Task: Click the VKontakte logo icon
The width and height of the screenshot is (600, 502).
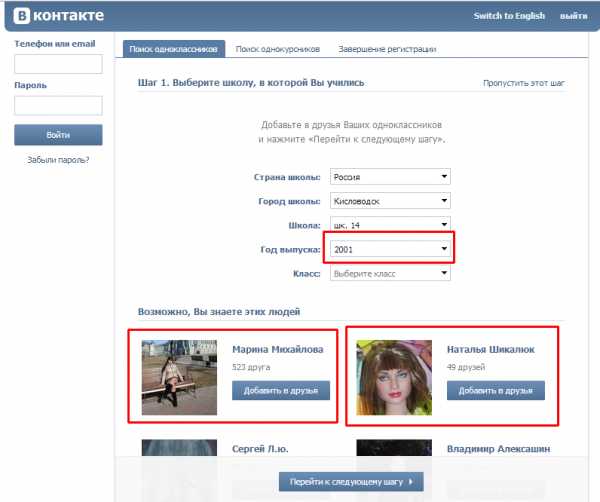Action: click(21, 16)
